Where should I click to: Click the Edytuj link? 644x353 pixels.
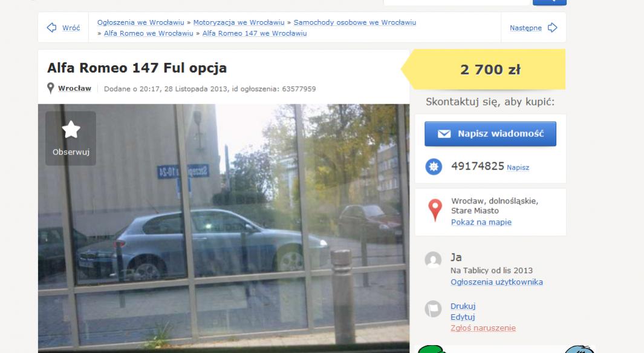(x=463, y=317)
